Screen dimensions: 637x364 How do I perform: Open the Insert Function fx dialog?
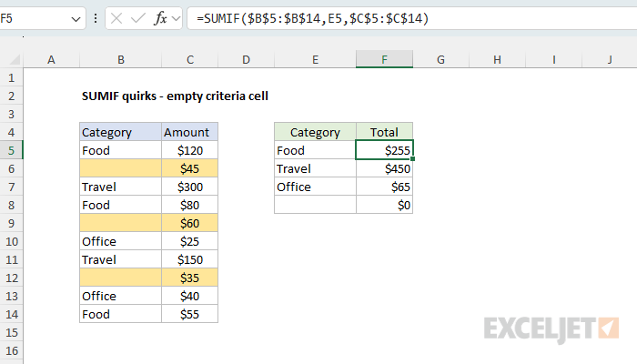[x=160, y=18]
